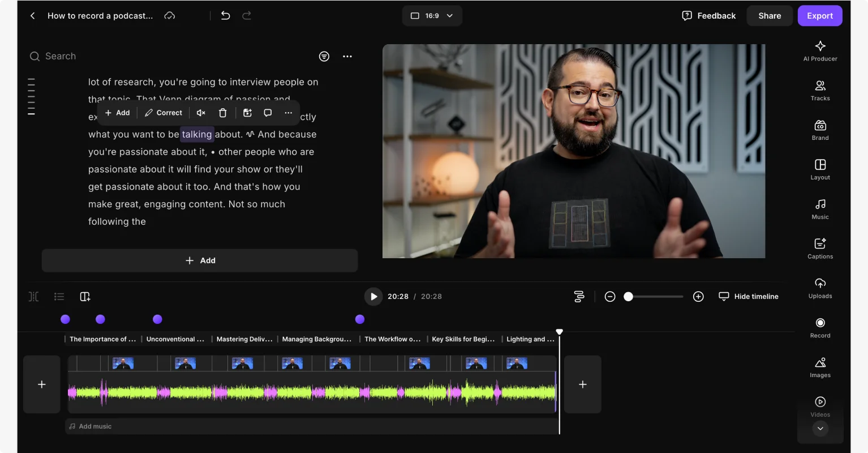Delete selected text with the trash icon
Viewport: 868px width, 453px height.
[222, 113]
